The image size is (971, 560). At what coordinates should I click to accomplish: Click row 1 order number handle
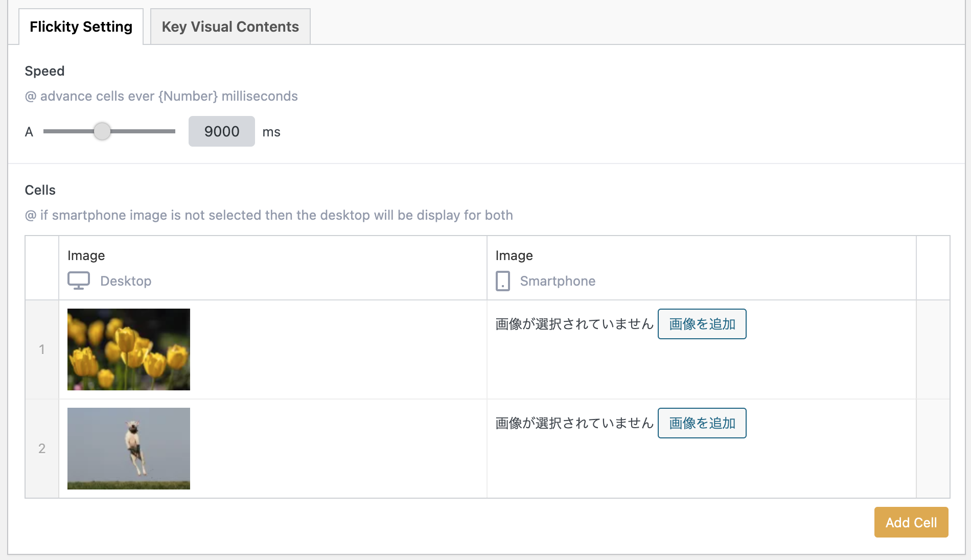(42, 349)
